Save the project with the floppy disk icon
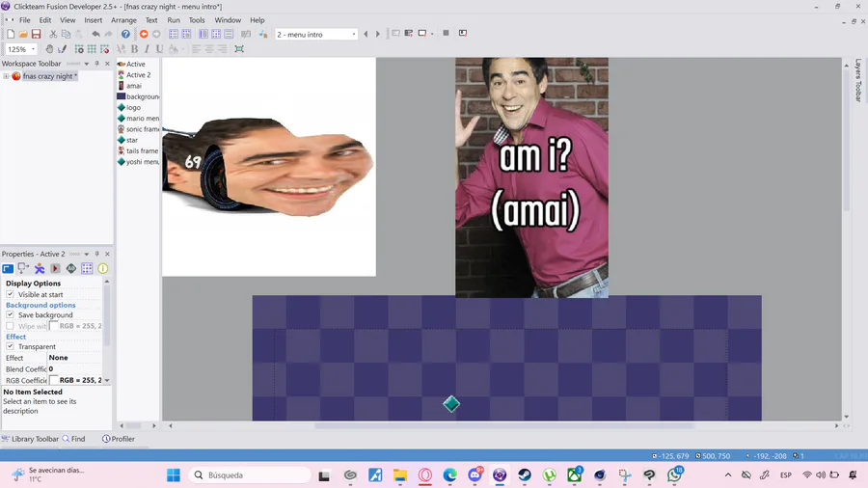The width and height of the screenshot is (868, 488). tap(36, 35)
